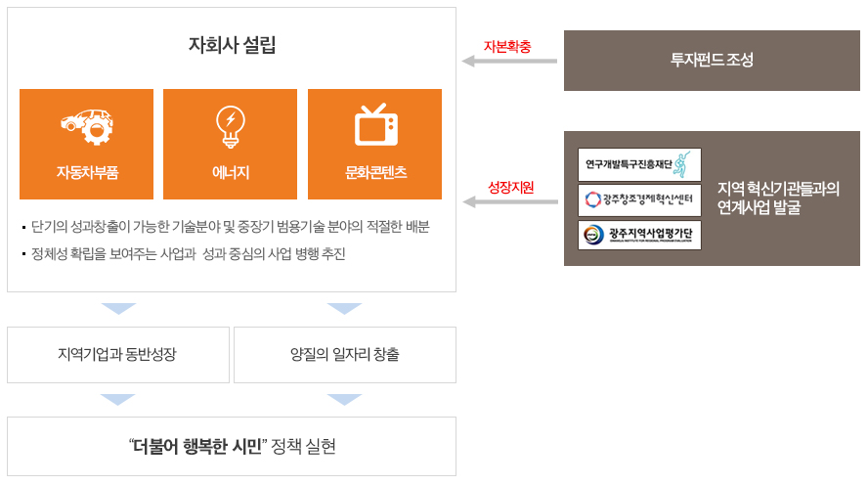
Task: Click the running figure icon in 연구개발특구진흥재단 logo
Action: point(682,164)
